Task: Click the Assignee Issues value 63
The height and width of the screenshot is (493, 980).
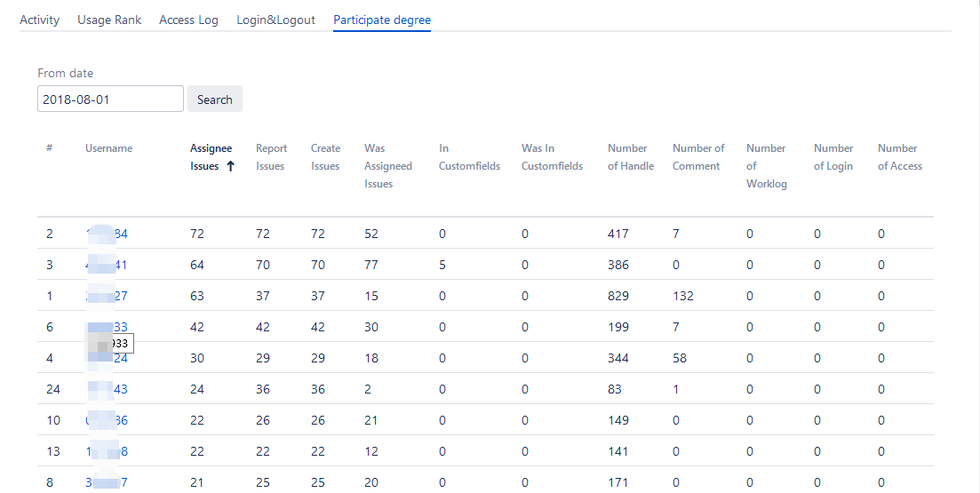Action: [197, 296]
